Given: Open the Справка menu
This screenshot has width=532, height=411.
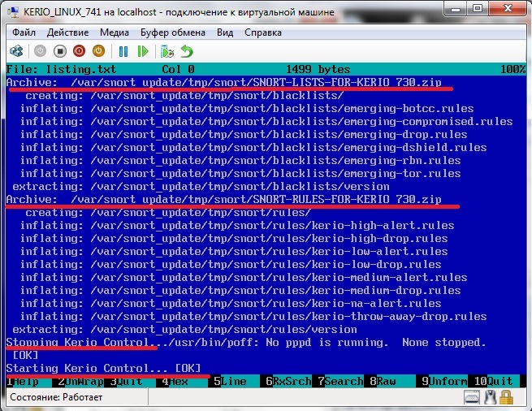Looking at the screenshot, I should [x=265, y=32].
